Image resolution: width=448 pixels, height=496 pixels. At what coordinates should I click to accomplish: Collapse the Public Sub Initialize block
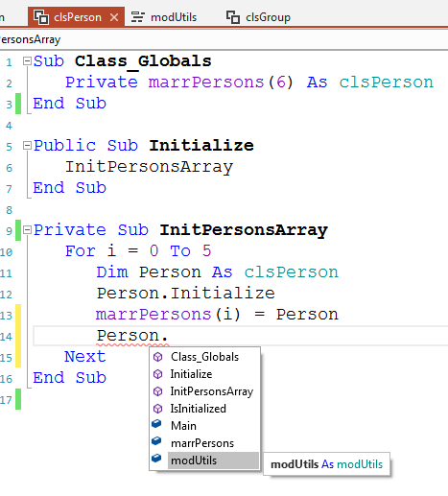point(27,146)
